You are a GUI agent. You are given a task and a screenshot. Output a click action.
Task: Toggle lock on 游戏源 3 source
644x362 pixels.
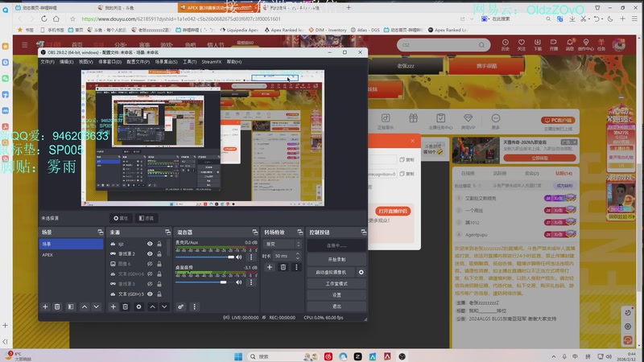(x=159, y=284)
